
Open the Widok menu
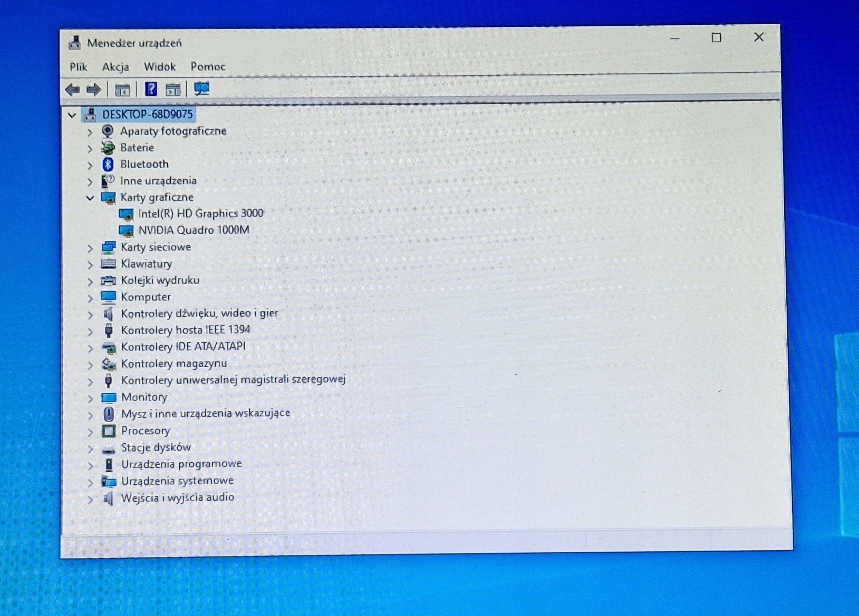160,67
